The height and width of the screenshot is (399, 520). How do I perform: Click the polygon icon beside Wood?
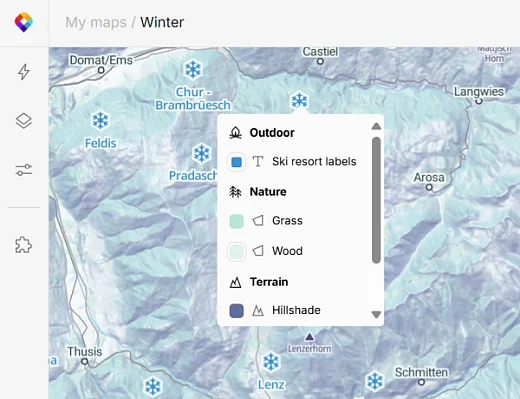click(258, 251)
